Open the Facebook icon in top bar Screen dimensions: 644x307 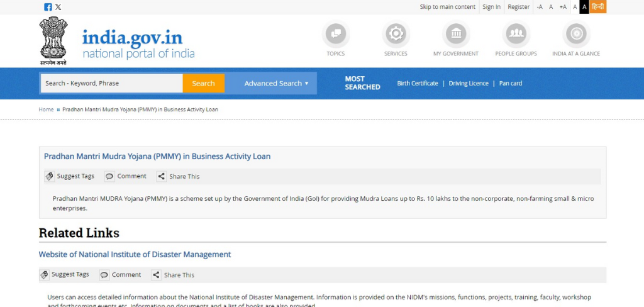tap(48, 7)
